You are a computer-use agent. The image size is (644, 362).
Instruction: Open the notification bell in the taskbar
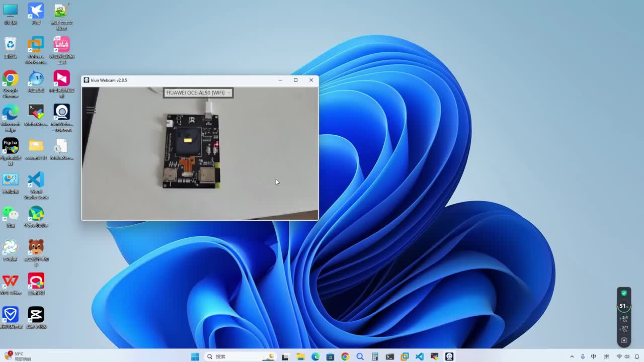pyautogui.click(x=637, y=356)
